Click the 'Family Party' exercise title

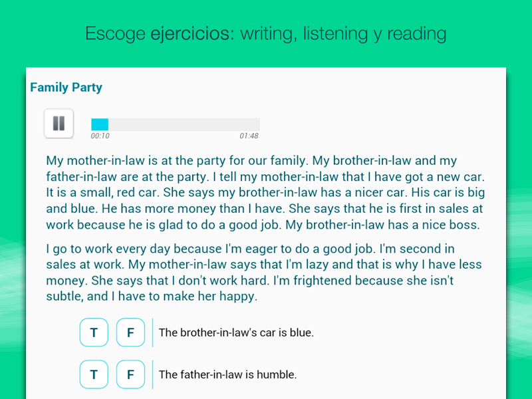click(66, 88)
